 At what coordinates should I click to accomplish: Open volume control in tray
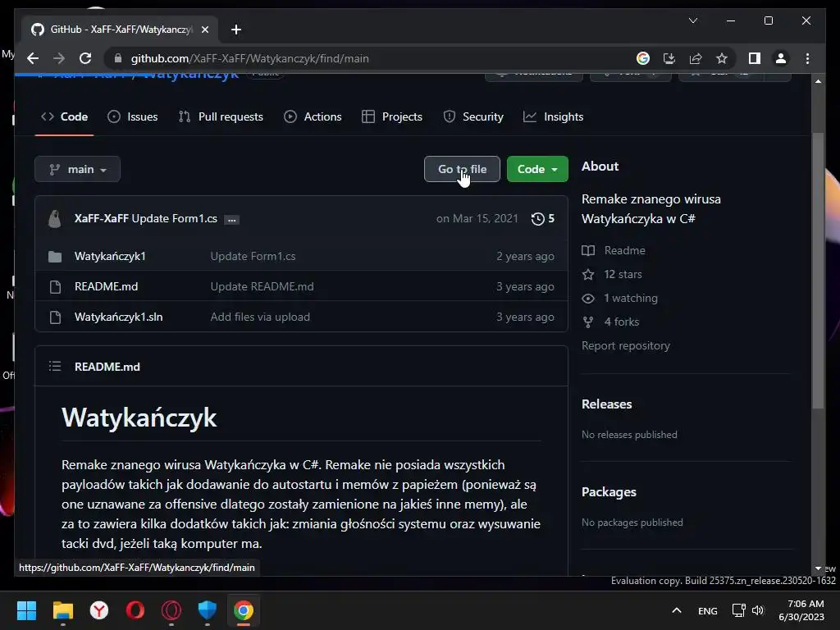click(x=757, y=610)
